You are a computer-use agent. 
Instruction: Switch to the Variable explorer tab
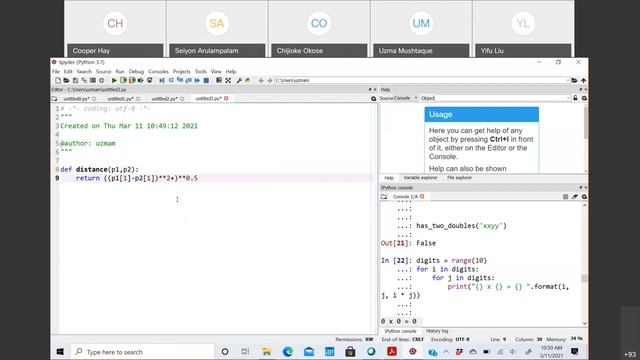coord(420,178)
